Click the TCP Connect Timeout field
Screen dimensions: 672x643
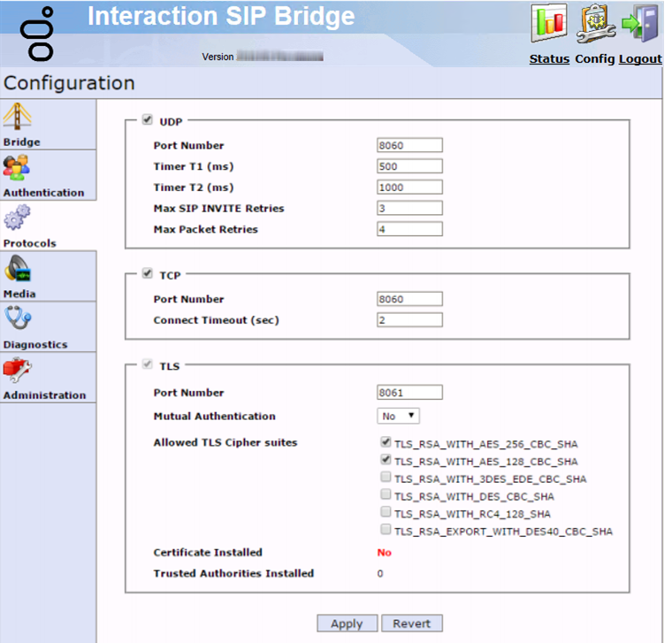(409, 320)
